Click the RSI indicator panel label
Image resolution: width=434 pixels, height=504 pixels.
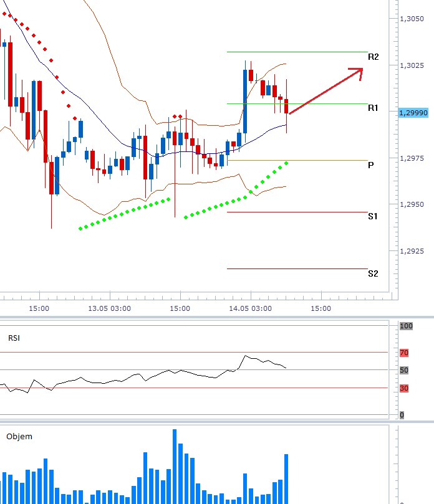click(14, 338)
